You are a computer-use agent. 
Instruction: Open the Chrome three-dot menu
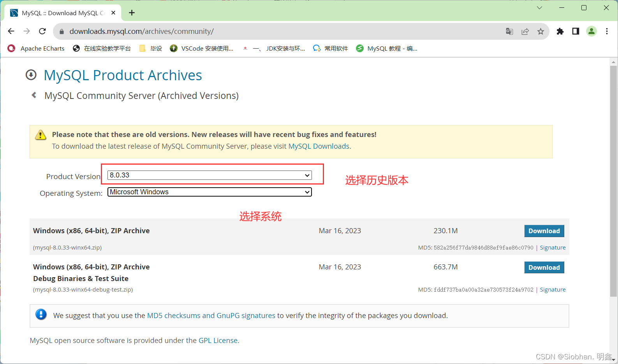pos(607,31)
